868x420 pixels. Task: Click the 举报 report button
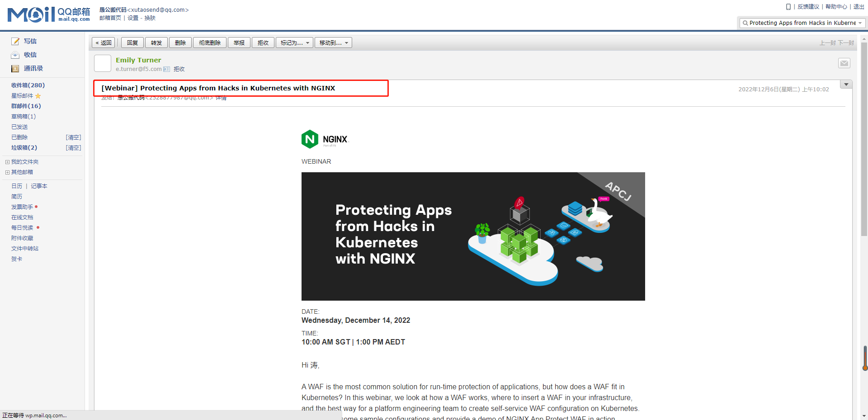[x=239, y=42]
